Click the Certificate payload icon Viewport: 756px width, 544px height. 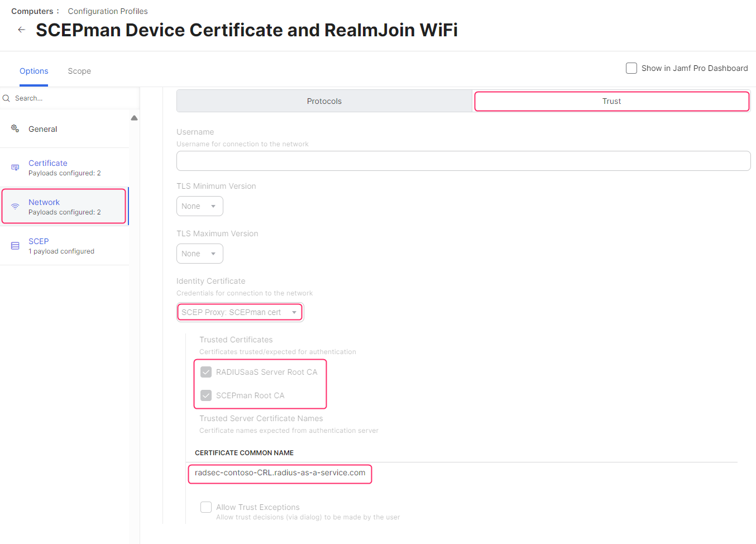coord(15,168)
